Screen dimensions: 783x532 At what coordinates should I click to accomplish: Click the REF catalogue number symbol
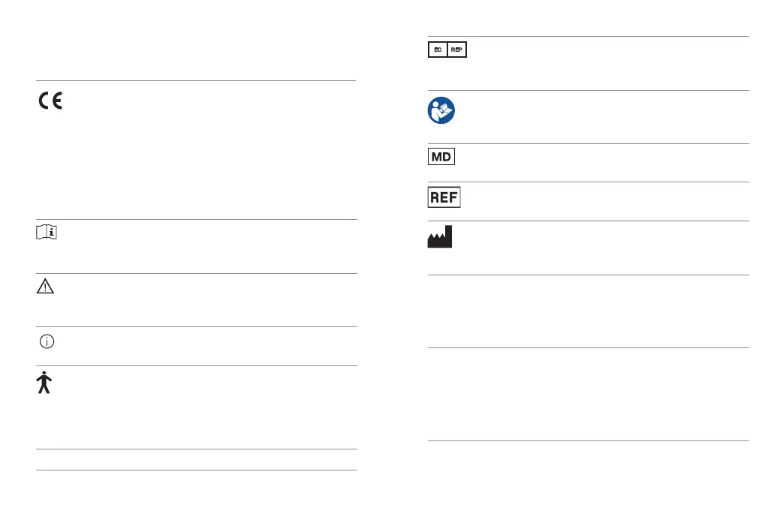444,198
